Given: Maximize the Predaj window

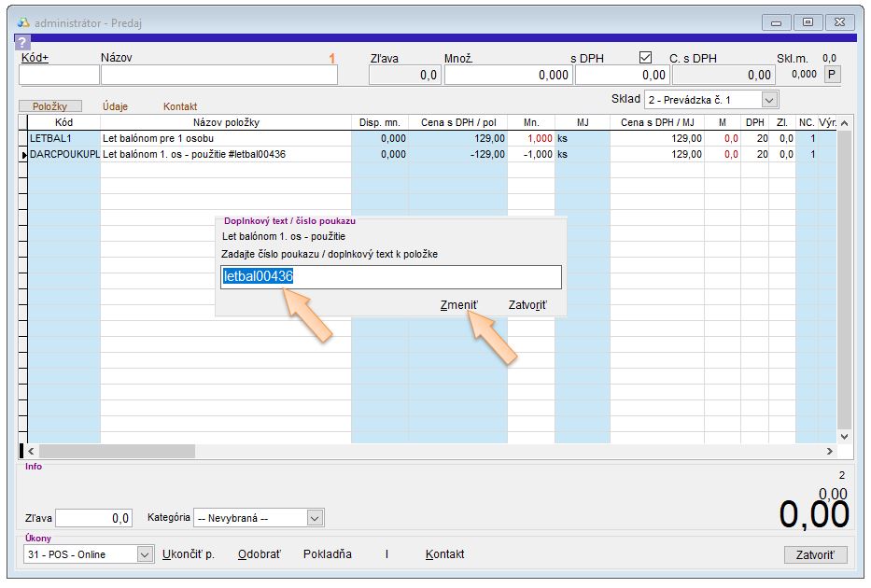Looking at the screenshot, I should 808,22.
